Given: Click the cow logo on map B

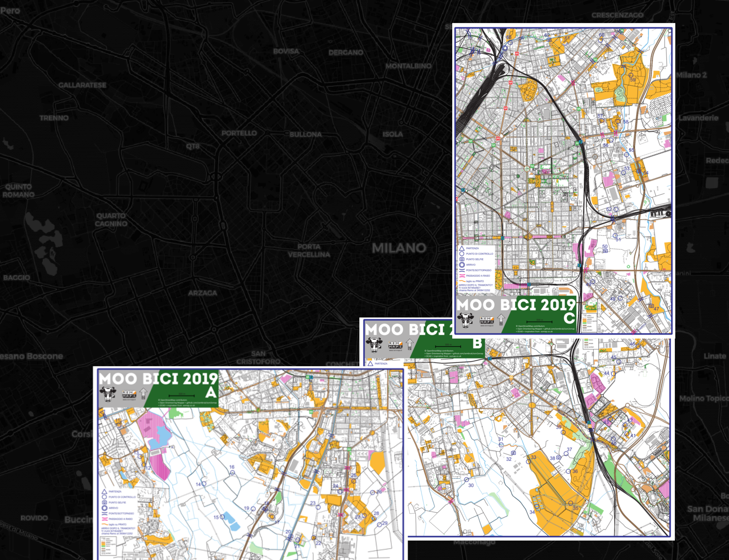Looking at the screenshot, I should pyautogui.click(x=374, y=345).
